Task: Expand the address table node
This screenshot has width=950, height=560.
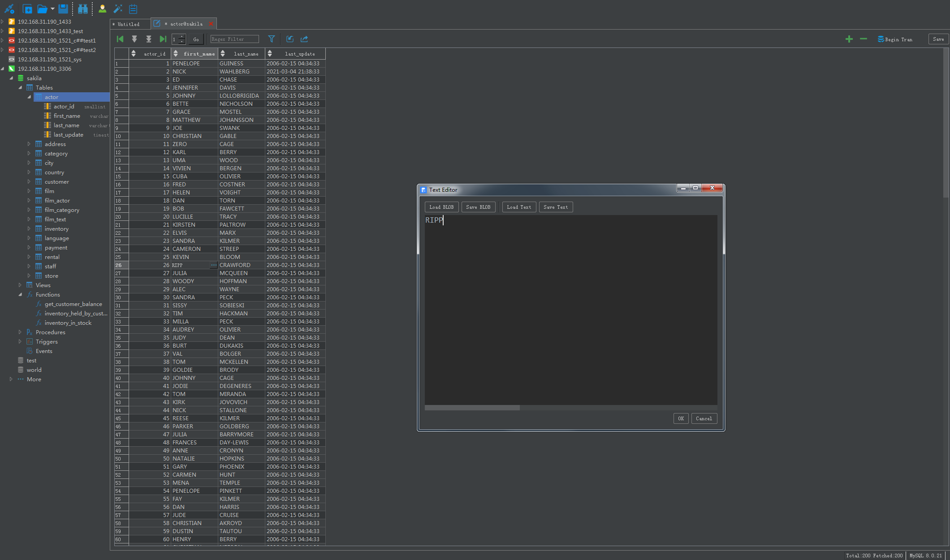Action: tap(29, 144)
